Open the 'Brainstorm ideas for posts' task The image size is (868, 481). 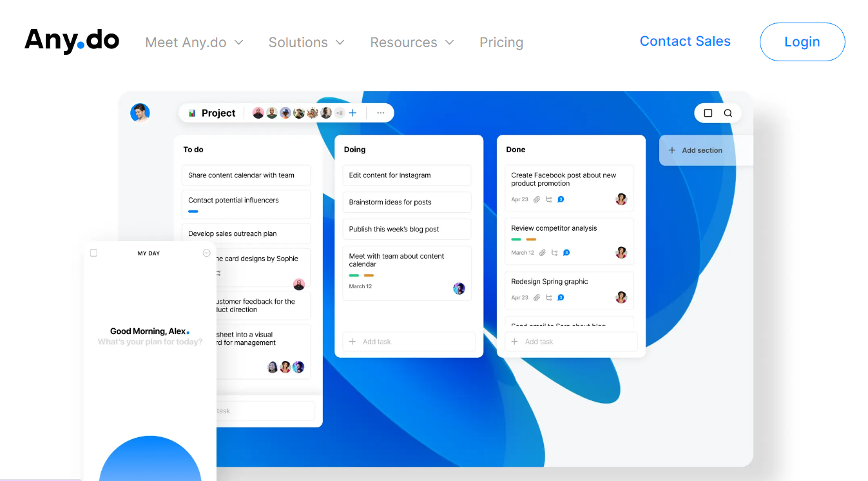pos(407,202)
